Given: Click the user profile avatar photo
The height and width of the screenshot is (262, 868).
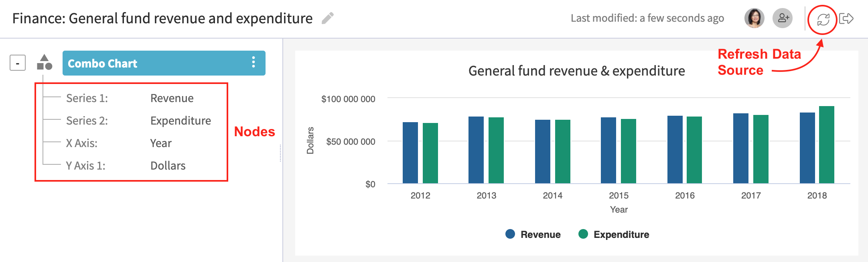Looking at the screenshot, I should click(x=754, y=18).
